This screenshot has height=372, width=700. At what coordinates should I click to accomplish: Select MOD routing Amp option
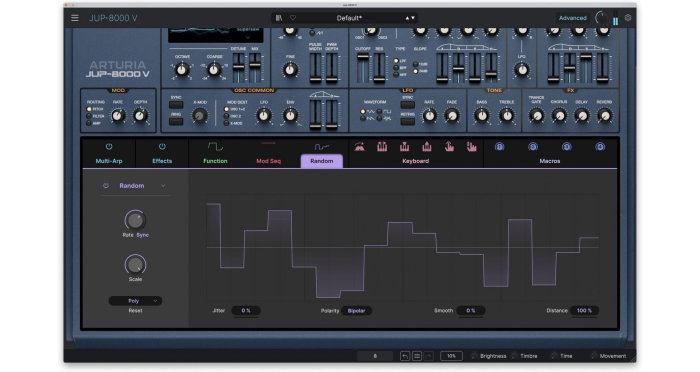89,123
